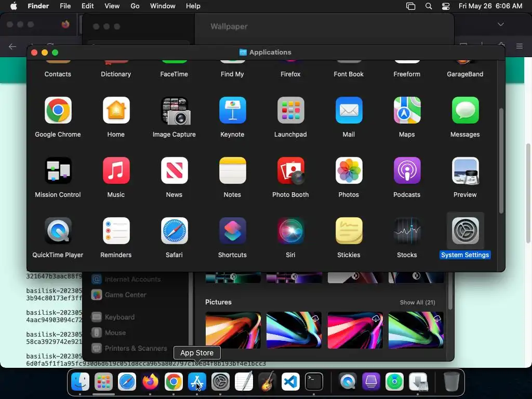Select the Photo Booth app

point(290,170)
